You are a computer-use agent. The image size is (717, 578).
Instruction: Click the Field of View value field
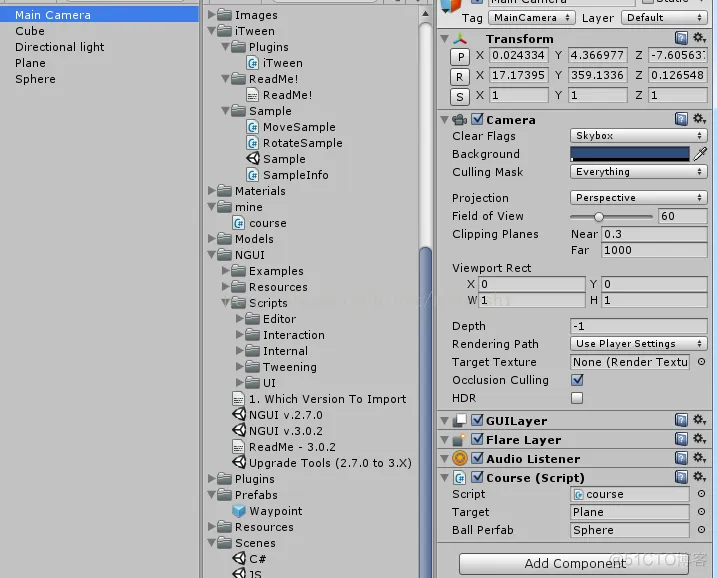(682, 216)
